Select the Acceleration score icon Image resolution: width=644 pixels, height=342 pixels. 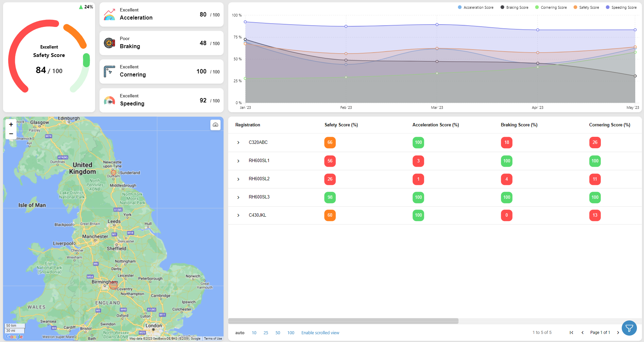coord(109,14)
